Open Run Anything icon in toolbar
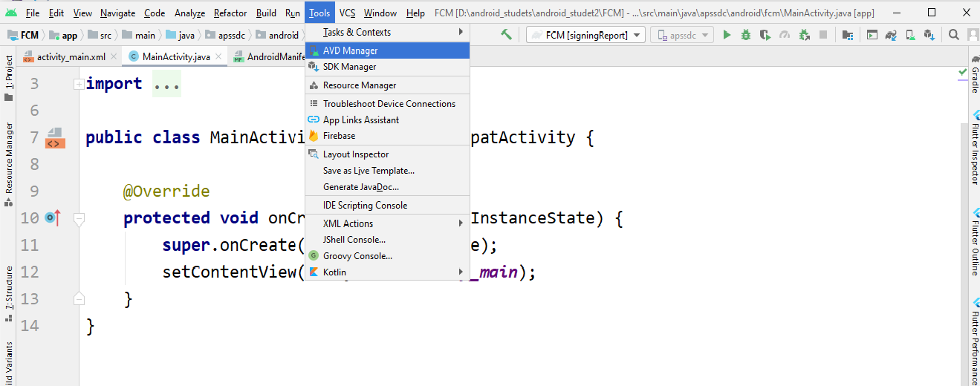 point(872,35)
